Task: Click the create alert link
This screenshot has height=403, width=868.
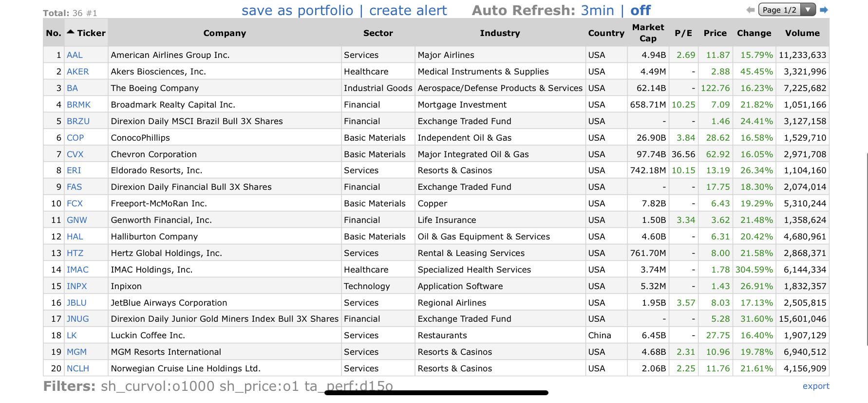Action: tap(408, 11)
